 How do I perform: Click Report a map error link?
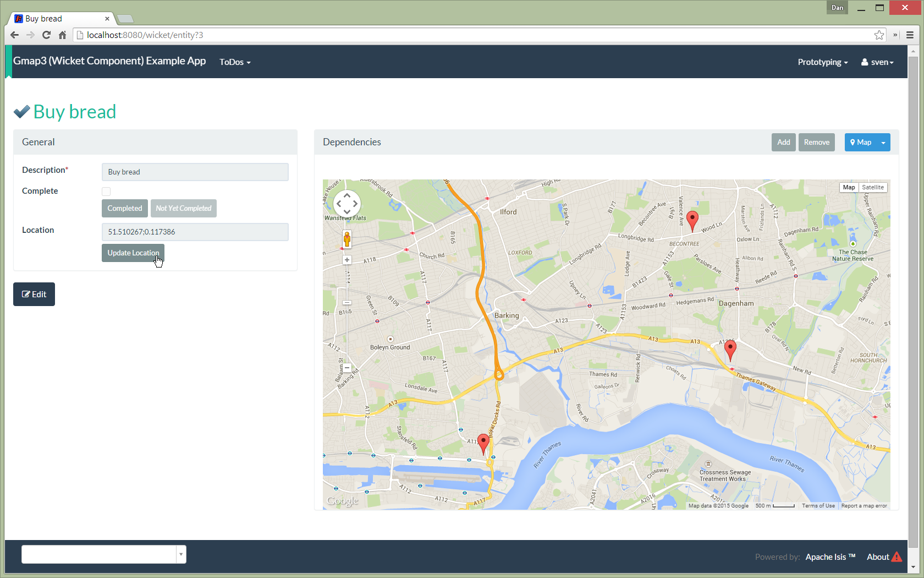click(x=864, y=505)
